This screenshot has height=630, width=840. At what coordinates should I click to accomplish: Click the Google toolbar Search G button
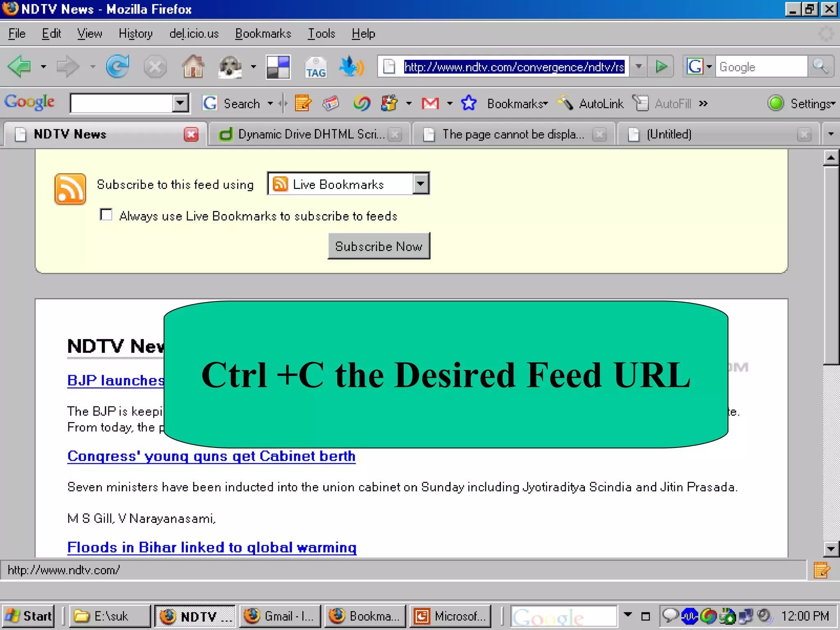click(x=231, y=103)
